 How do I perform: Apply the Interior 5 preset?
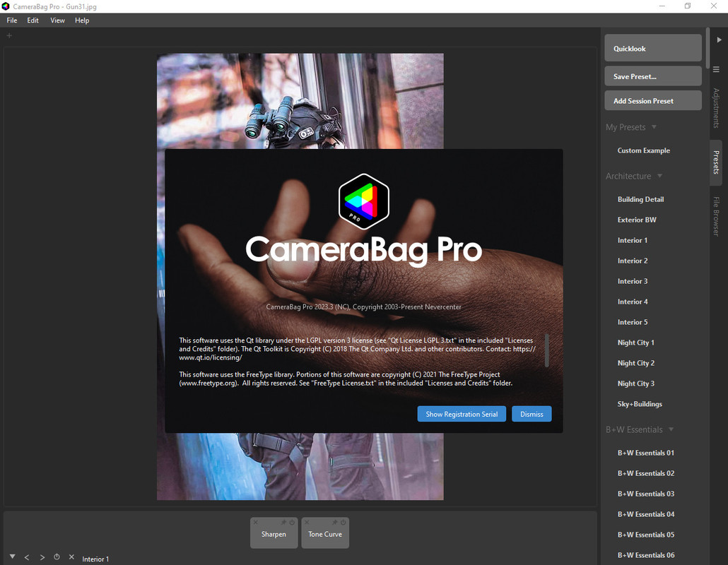633,321
